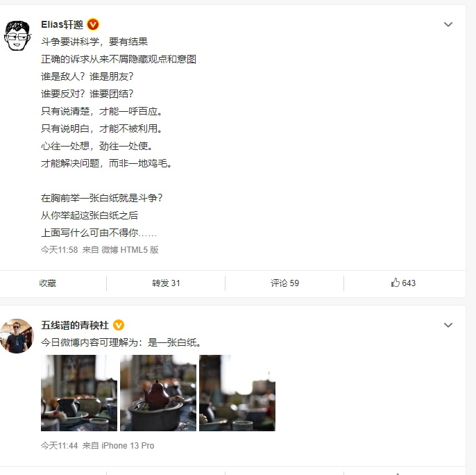The image size is (476, 475).
Task: Click the red verified badge beside Elias轩邈
Action: click(93, 24)
